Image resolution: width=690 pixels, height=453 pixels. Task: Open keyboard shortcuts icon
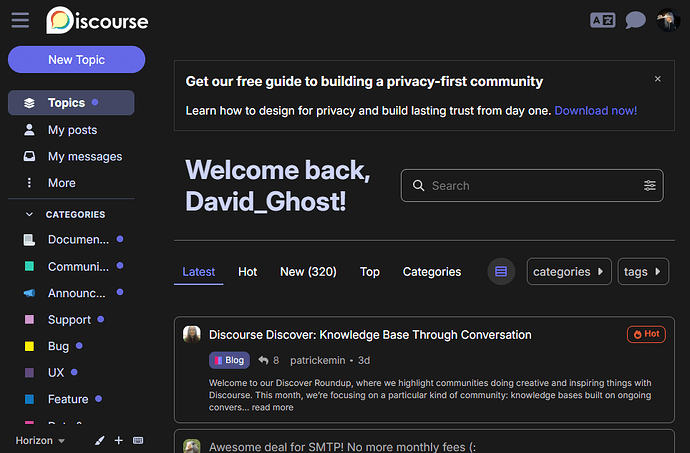[x=138, y=440]
